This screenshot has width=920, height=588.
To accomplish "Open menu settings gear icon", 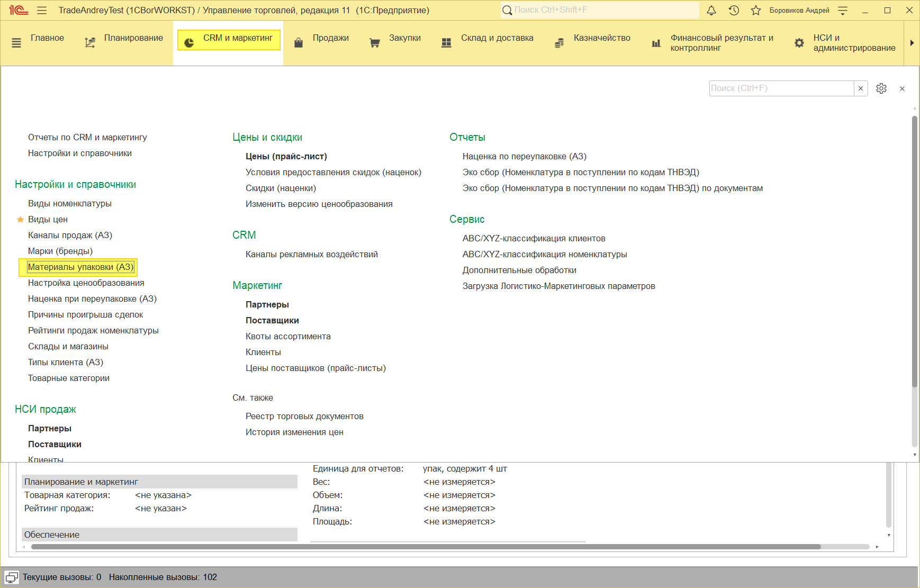I will 881,88.
